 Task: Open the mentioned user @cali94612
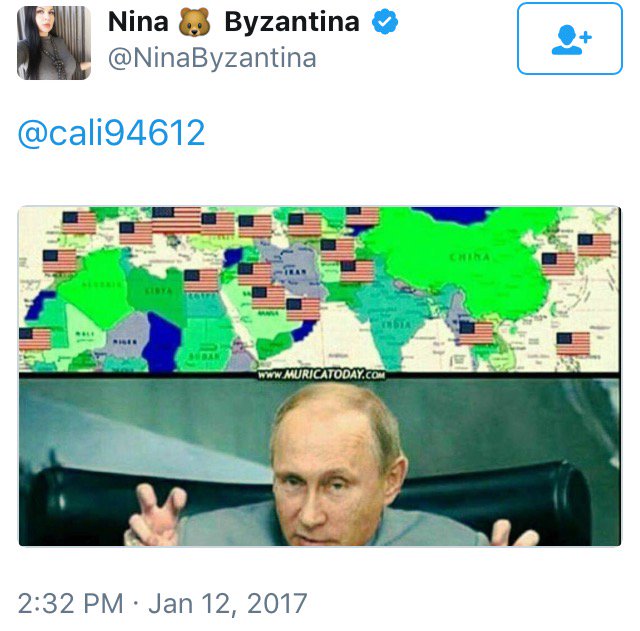point(111,133)
